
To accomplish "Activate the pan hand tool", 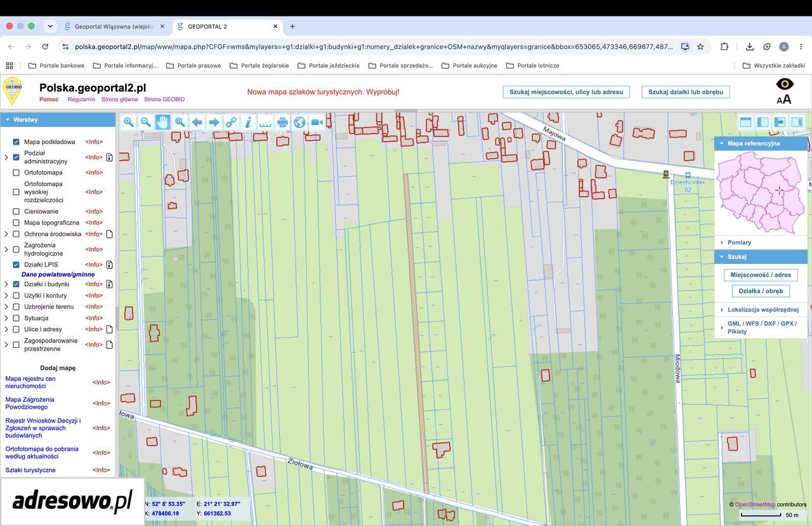I will pyautogui.click(x=163, y=122).
